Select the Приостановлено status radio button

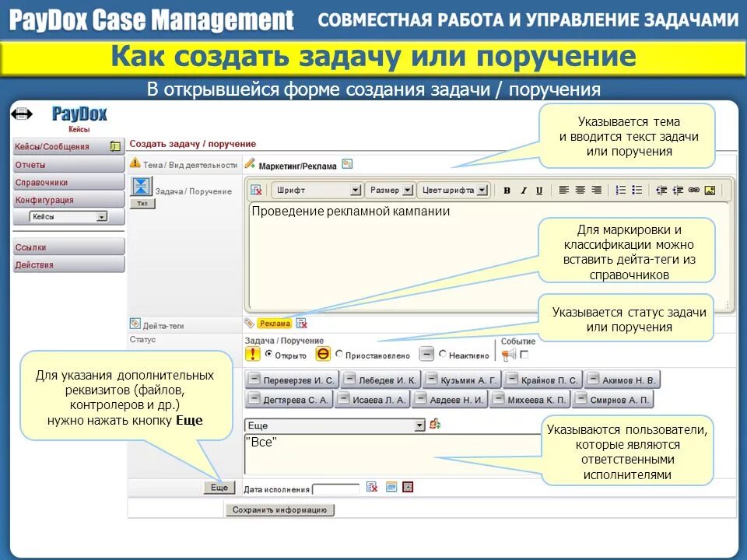[x=339, y=354]
